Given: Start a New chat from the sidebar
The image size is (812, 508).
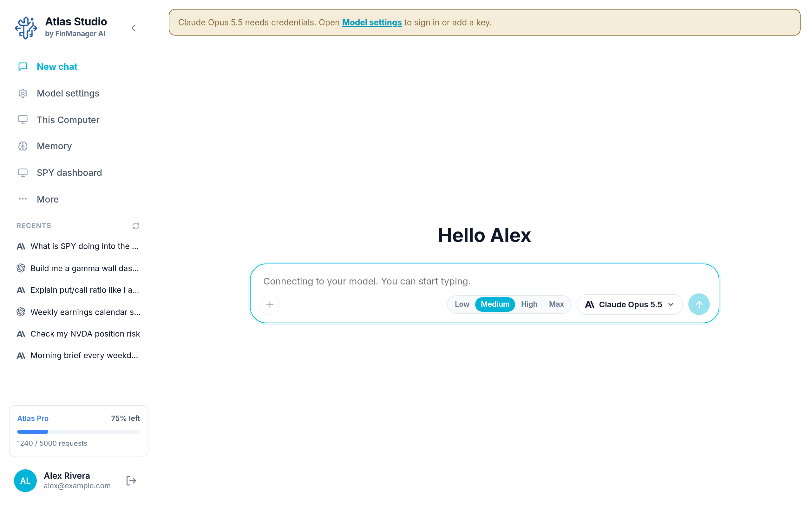Looking at the screenshot, I should click(x=79, y=67).
